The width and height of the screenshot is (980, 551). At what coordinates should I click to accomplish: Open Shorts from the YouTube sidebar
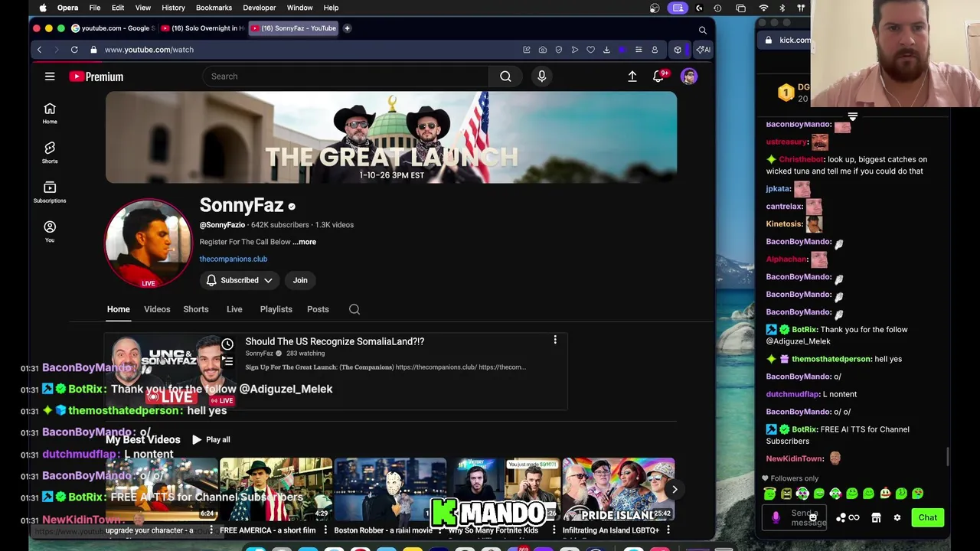click(x=50, y=153)
